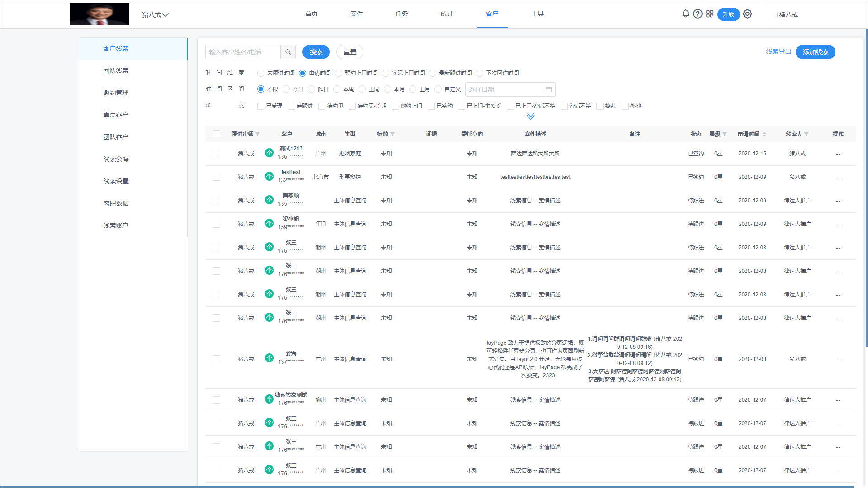The image size is (868, 488).
Task: Click the apps grid icon in header
Action: pyautogui.click(x=710, y=14)
